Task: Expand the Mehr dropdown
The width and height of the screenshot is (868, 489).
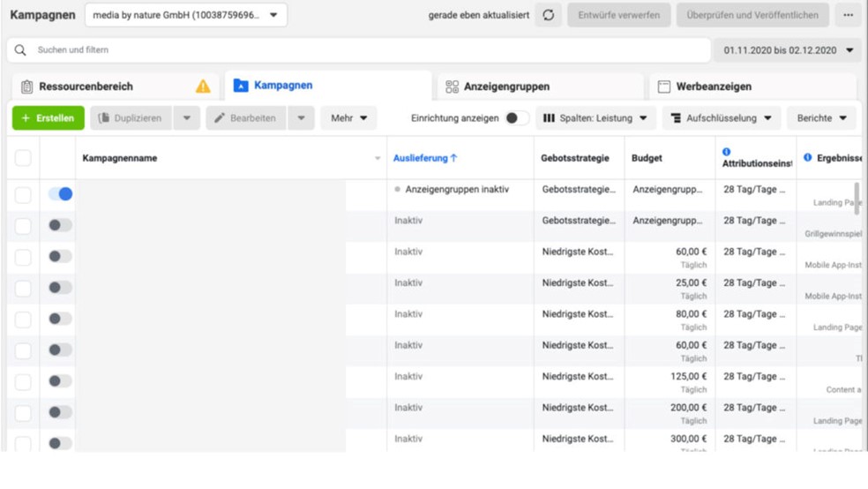Action: (348, 118)
